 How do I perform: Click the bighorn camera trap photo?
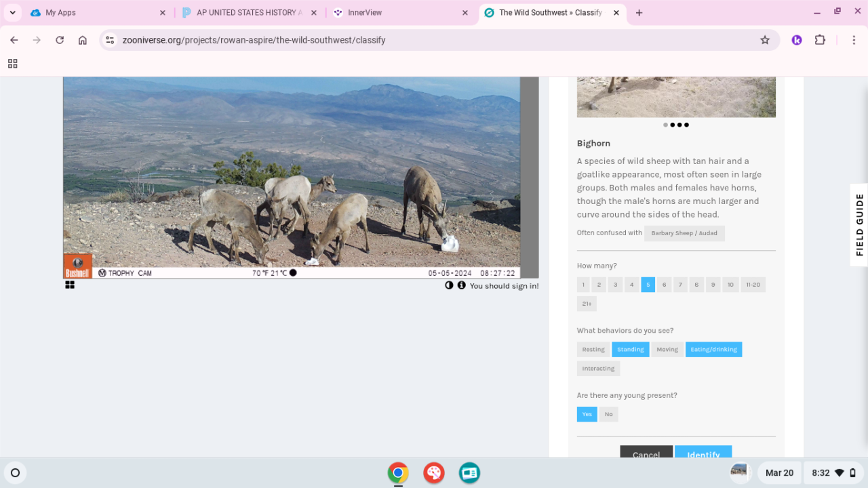[x=292, y=178]
